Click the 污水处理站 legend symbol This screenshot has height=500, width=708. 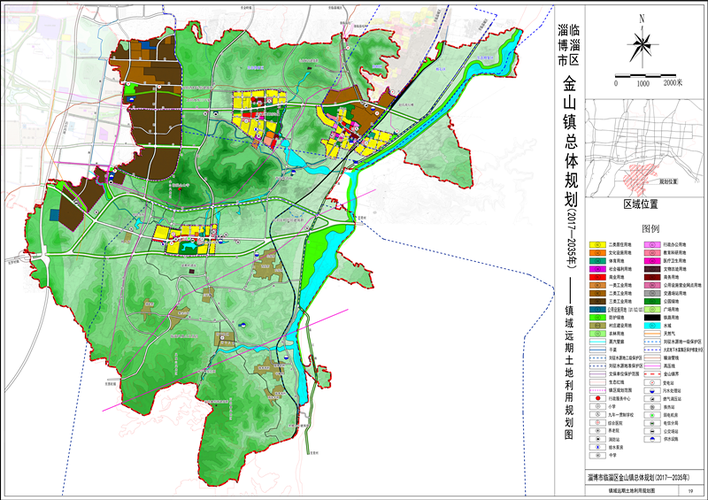(x=652, y=391)
